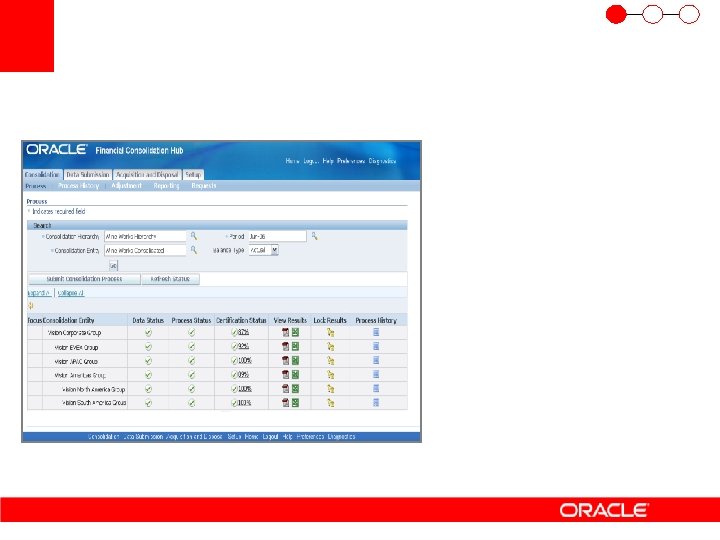Viewport: 720px width, 540px height.
Task: Open Excel results for Vision North America Group
Action: (295, 389)
